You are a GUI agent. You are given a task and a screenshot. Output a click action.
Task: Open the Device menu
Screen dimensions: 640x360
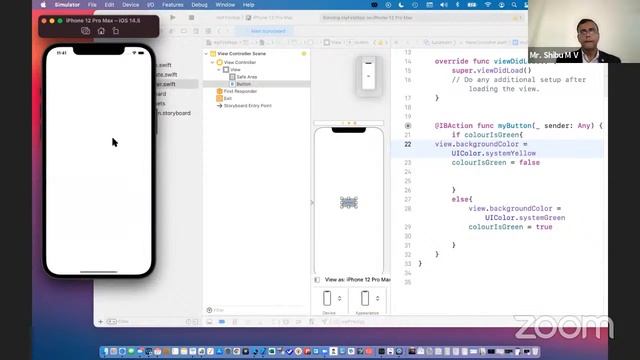click(131, 5)
